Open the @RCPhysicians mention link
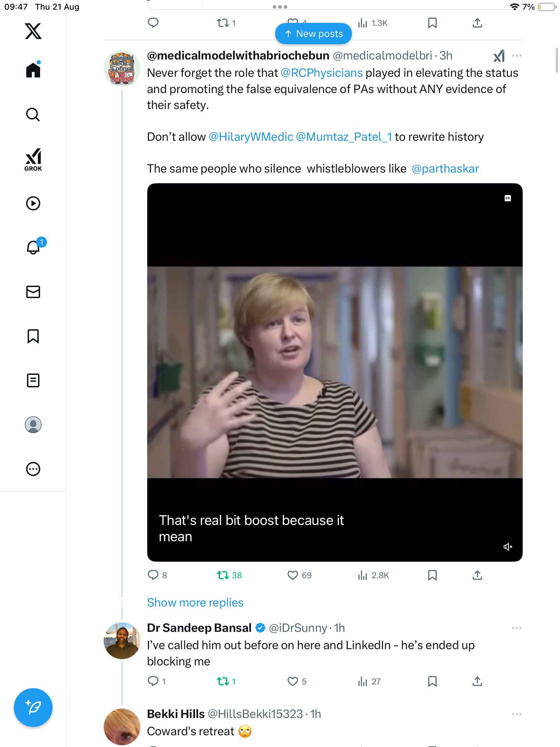 (x=321, y=73)
